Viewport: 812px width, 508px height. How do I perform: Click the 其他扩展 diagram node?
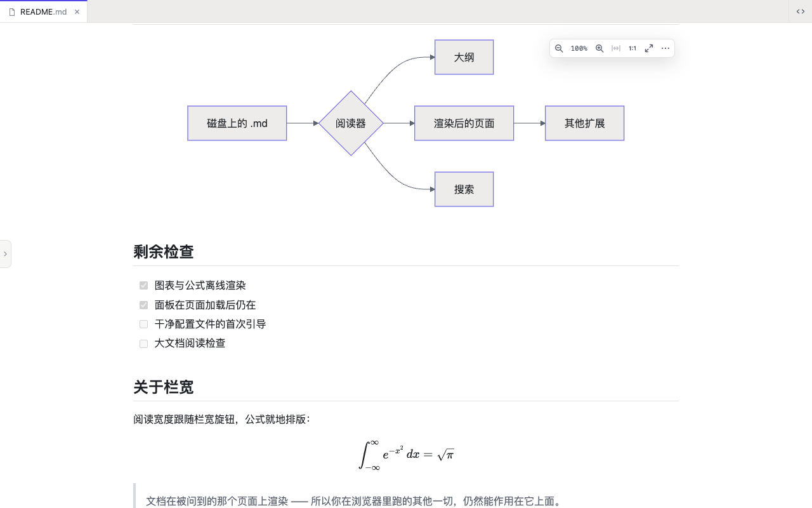pyautogui.click(x=585, y=123)
